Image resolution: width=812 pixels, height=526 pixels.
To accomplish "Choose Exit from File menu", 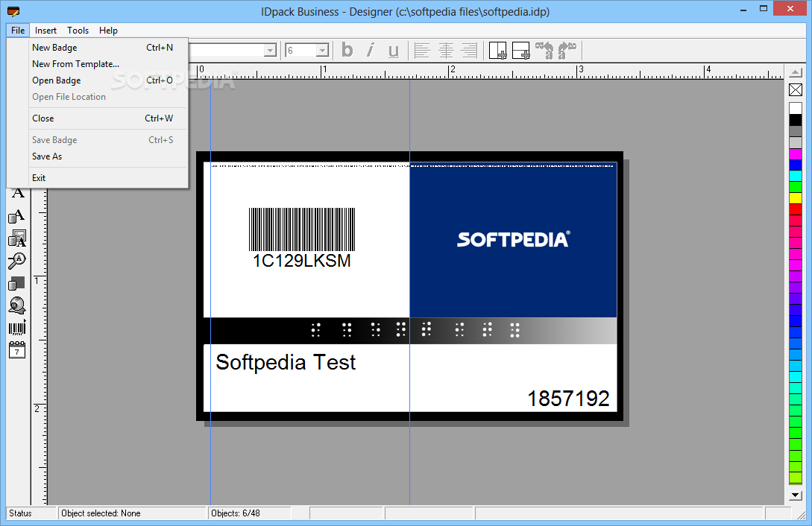I will point(98,178).
